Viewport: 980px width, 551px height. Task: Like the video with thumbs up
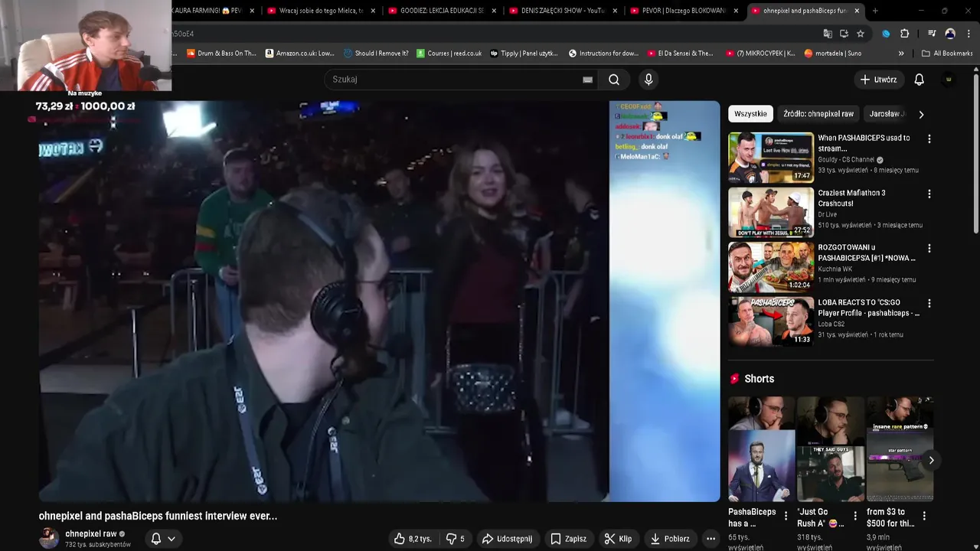pos(413,539)
